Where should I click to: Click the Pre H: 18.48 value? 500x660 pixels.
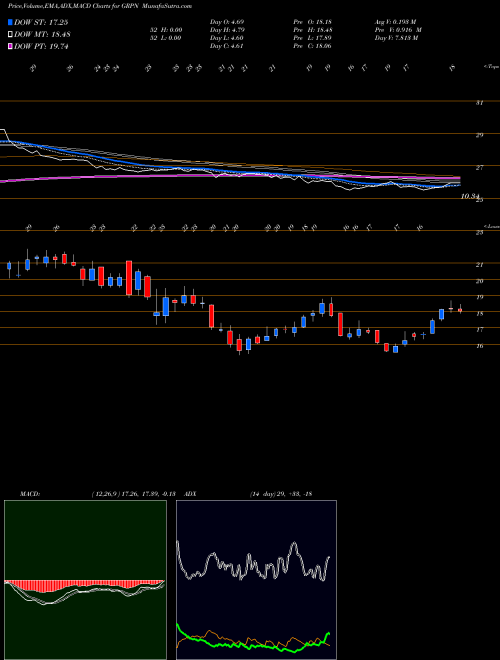tap(313, 30)
